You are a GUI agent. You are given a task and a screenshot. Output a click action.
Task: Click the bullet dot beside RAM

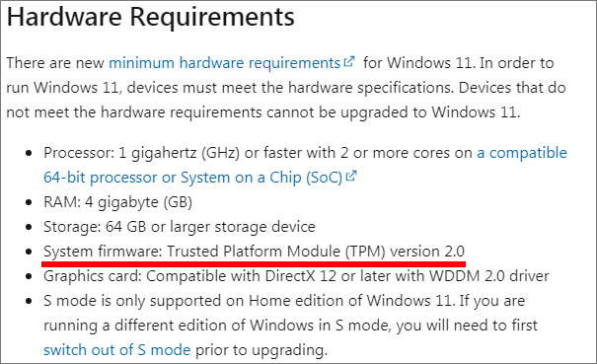[x=29, y=202]
